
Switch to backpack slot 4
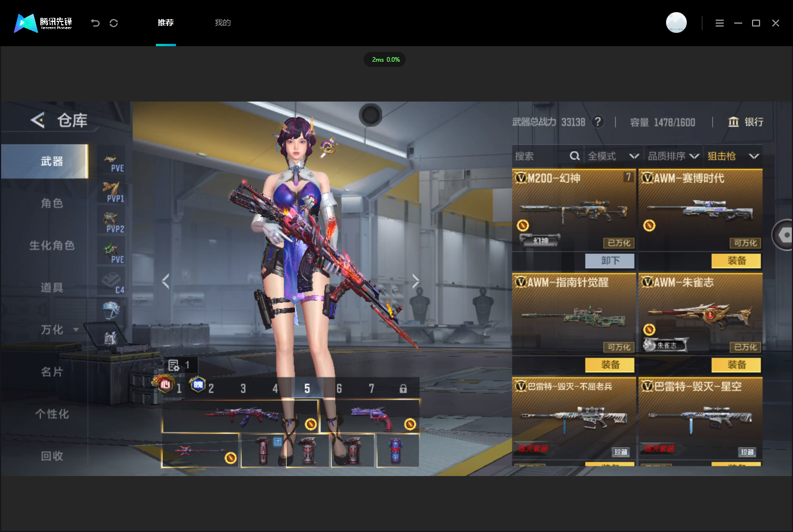tap(275, 388)
